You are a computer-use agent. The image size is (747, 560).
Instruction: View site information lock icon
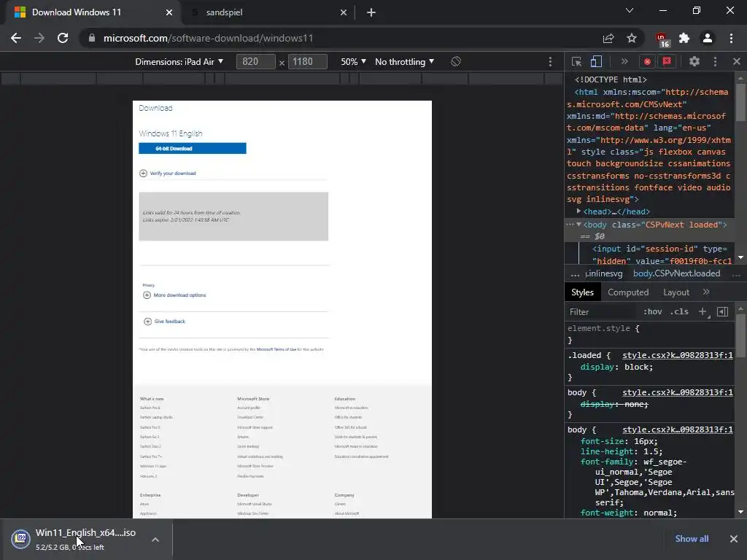coord(92,38)
